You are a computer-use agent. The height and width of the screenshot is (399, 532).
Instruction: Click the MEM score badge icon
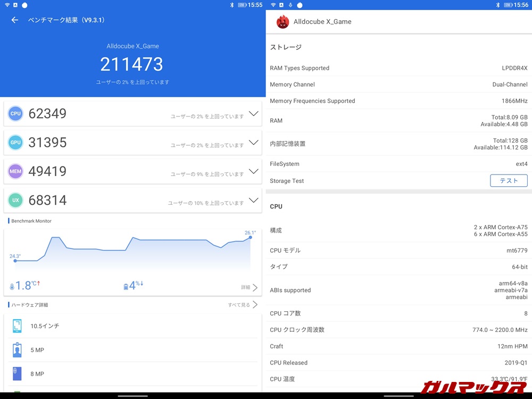pos(15,171)
